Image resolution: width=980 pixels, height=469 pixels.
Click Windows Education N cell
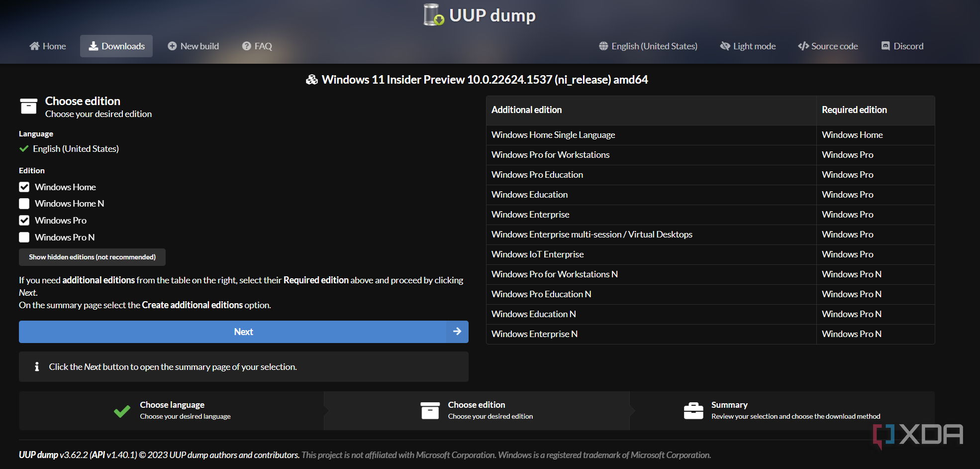point(651,314)
